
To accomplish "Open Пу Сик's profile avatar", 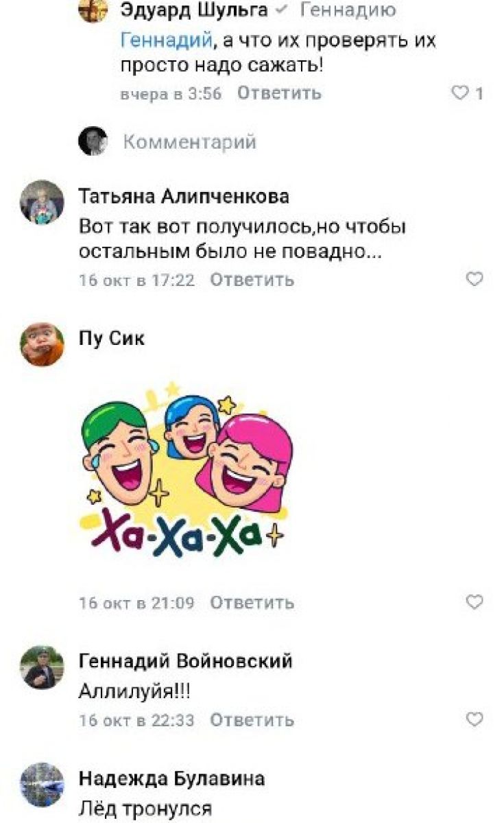I will click(42, 344).
